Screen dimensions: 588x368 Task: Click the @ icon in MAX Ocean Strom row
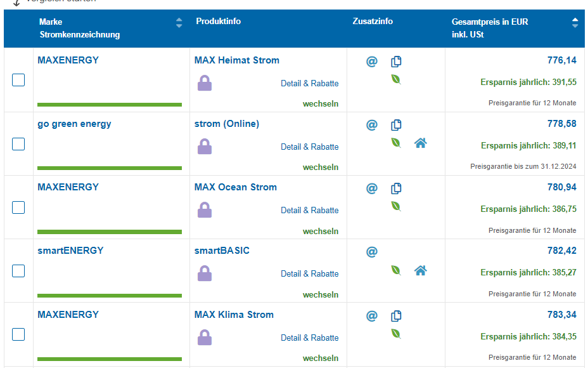coord(372,188)
